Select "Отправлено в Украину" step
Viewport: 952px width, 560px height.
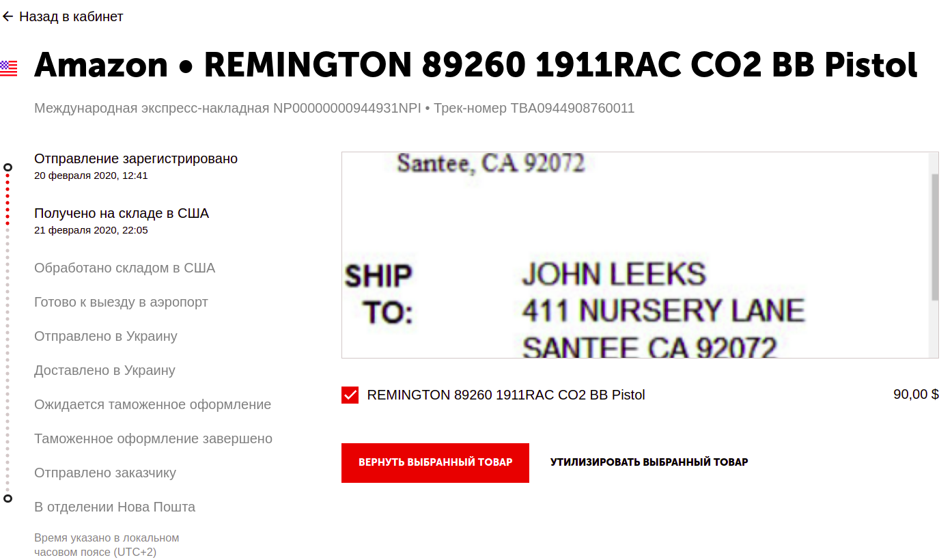(x=106, y=336)
